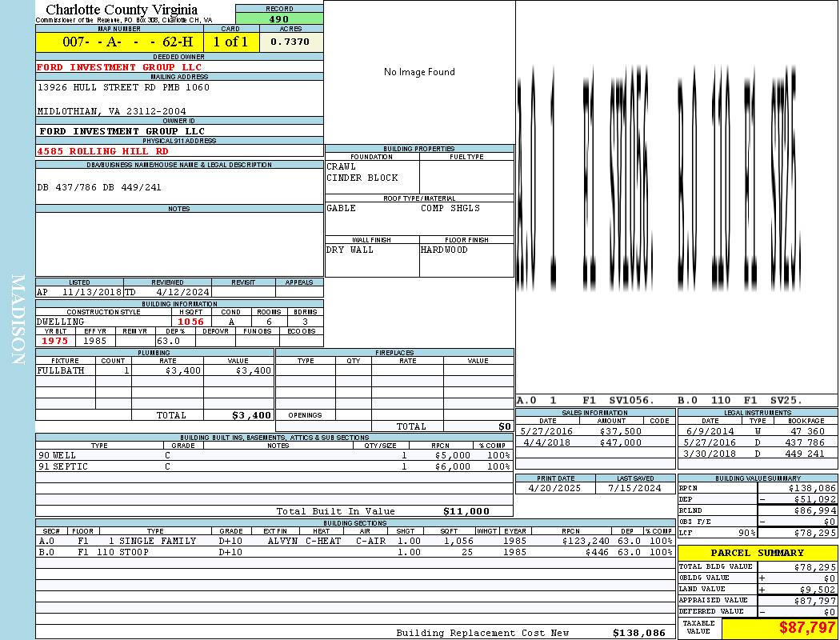This screenshot has width=840, height=640.
Task: Click Total Built In Value $11,000
Action: (466, 511)
